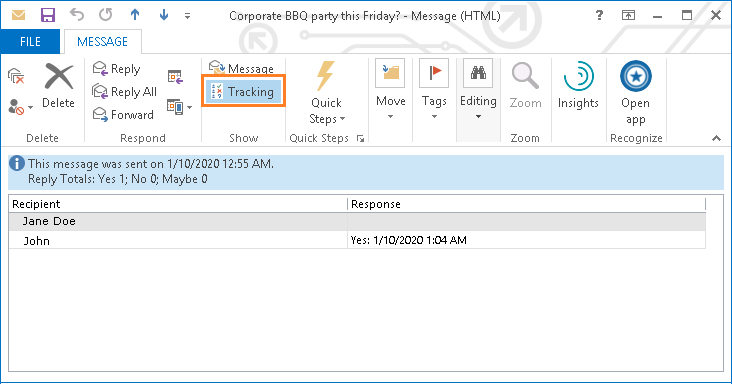Sort by the Recipient column header
Screen dimensions: 732x384
click(x=178, y=204)
